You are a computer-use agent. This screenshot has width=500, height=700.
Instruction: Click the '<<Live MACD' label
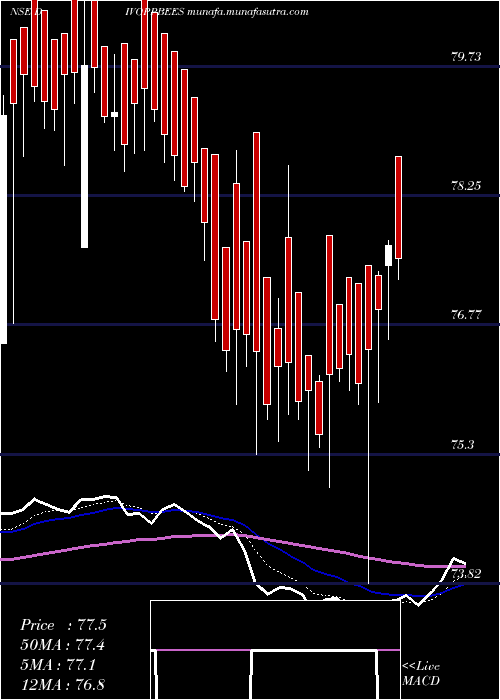click(421, 674)
